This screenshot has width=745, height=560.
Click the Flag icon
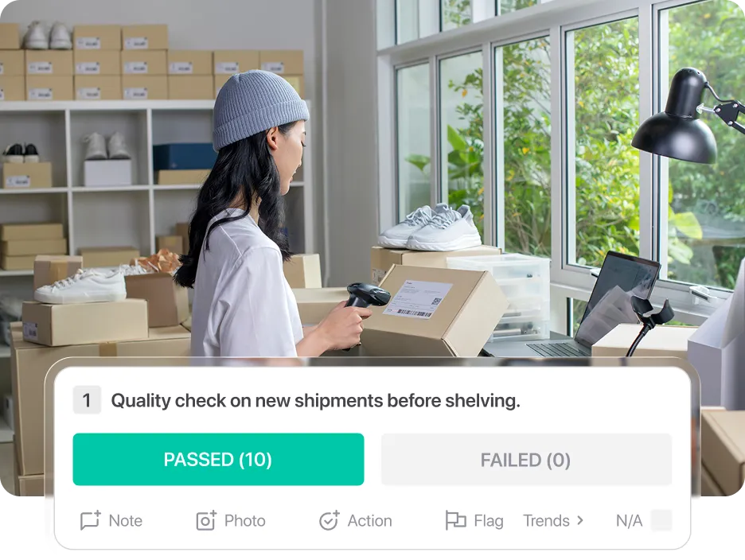[455, 520]
